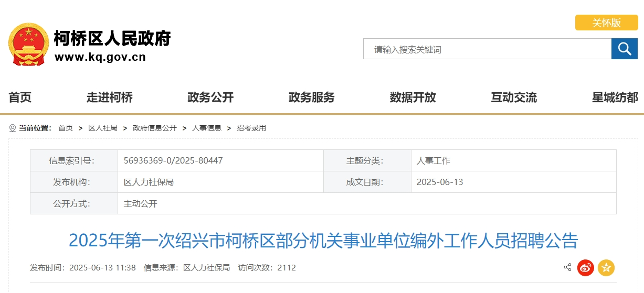Click the 信息来源 区人力社保局 text
644x293 pixels.
(x=187, y=267)
